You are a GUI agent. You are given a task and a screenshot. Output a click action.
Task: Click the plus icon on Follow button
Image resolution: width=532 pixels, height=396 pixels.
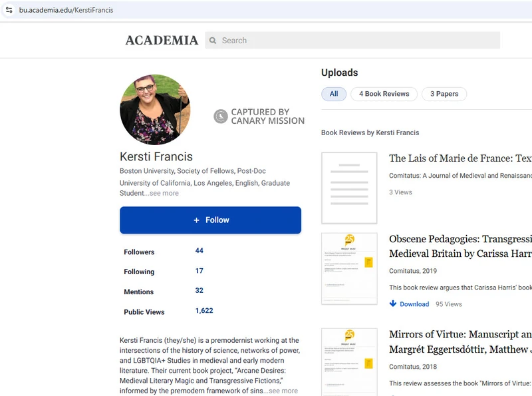coord(196,220)
